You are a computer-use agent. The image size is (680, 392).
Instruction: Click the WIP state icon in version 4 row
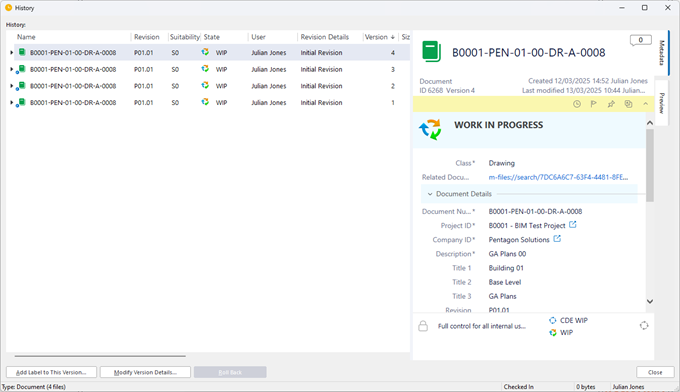pos(205,52)
